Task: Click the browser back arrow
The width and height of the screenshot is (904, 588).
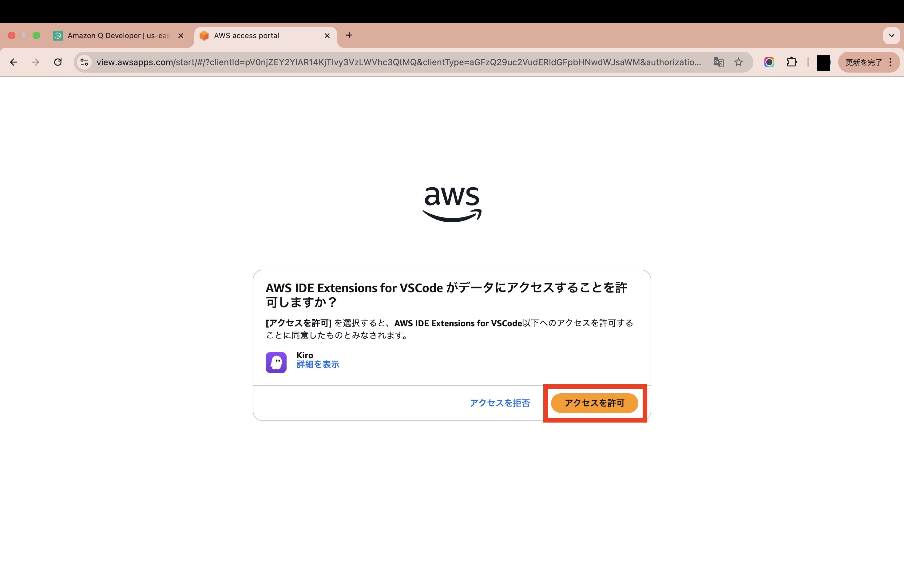Action: click(x=14, y=62)
